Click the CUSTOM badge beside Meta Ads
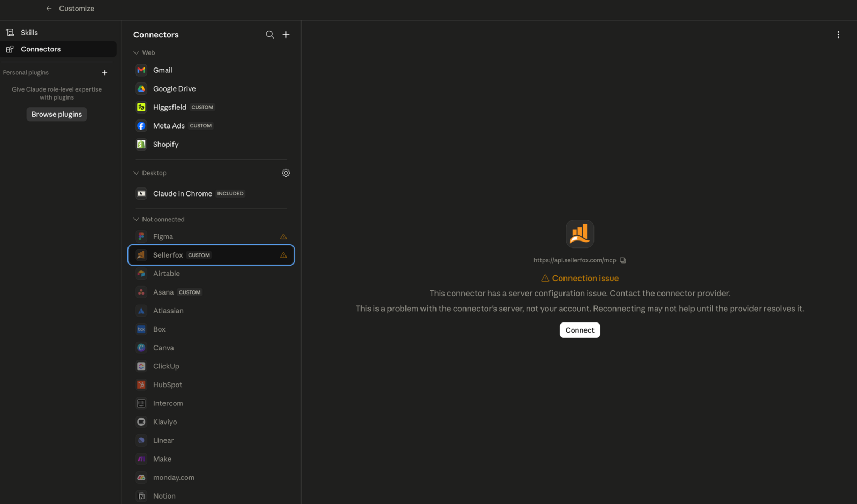857x504 pixels. (201, 126)
